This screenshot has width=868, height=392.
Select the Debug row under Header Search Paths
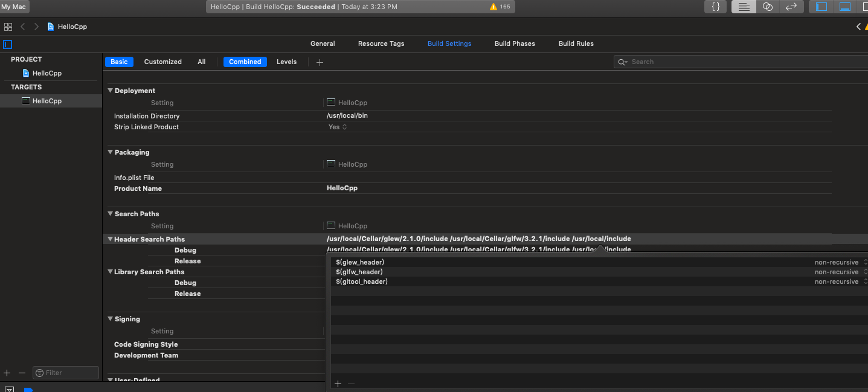click(185, 250)
